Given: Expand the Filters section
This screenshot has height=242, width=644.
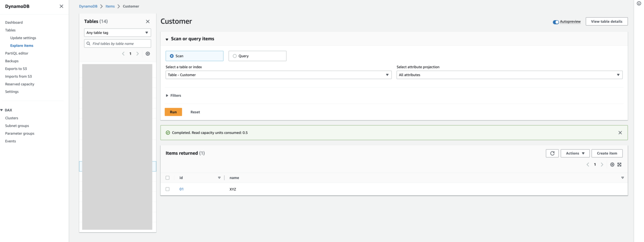Looking at the screenshot, I should click(x=174, y=95).
